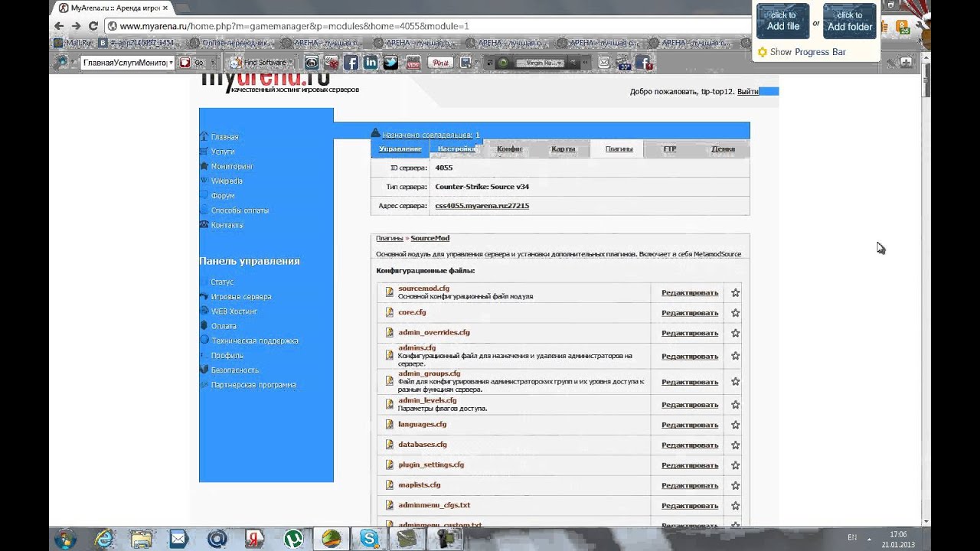Star the plugin_settings.cfg file
This screenshot has width=980, height=551.
735,465
